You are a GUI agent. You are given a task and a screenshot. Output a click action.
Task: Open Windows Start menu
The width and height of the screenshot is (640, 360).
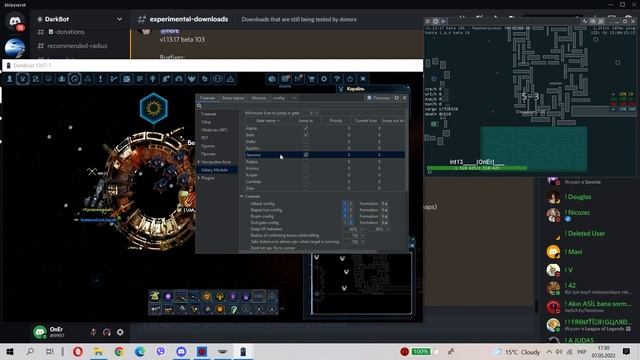[x=10, y=351]
